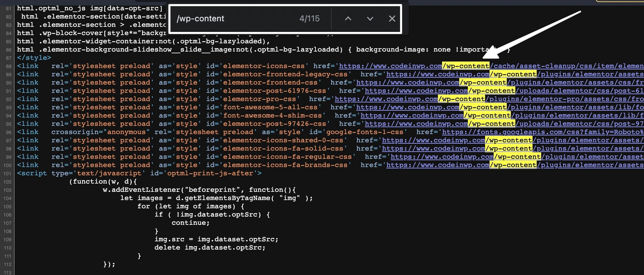
Task: Follow the elementor-post-97426-css stylesheet URL
Action: tap(416, 124)
